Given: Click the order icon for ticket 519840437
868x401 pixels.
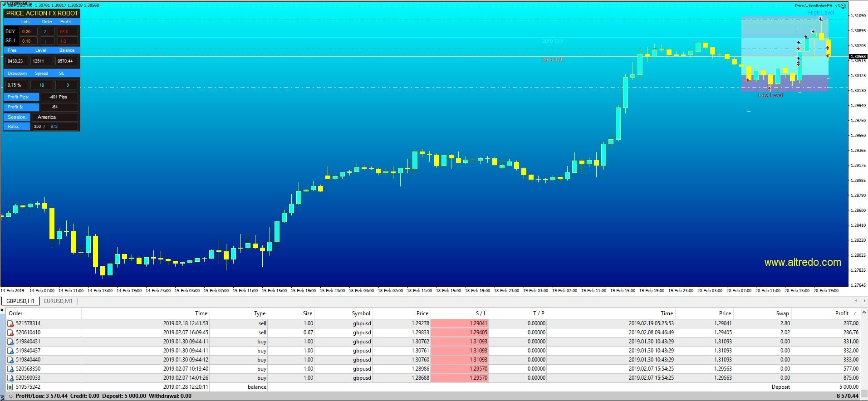Looking at the screenshot, I should click(x=10, y=351).
